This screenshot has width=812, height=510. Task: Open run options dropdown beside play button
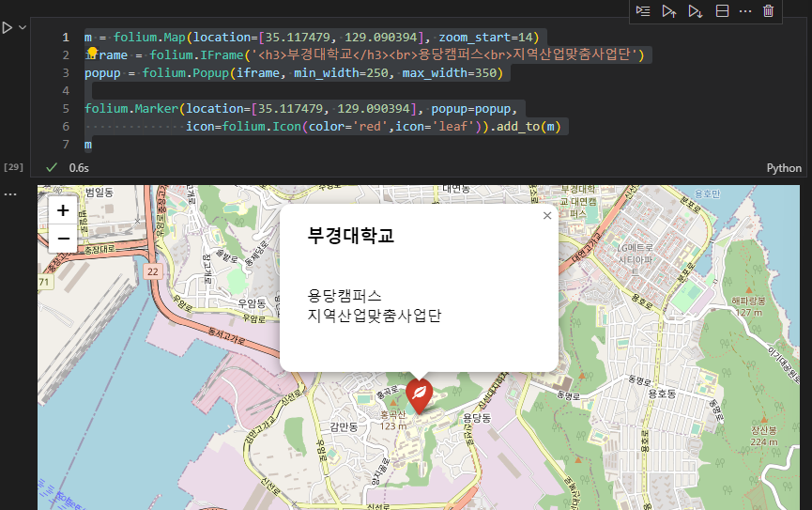(x=23, y=27)
